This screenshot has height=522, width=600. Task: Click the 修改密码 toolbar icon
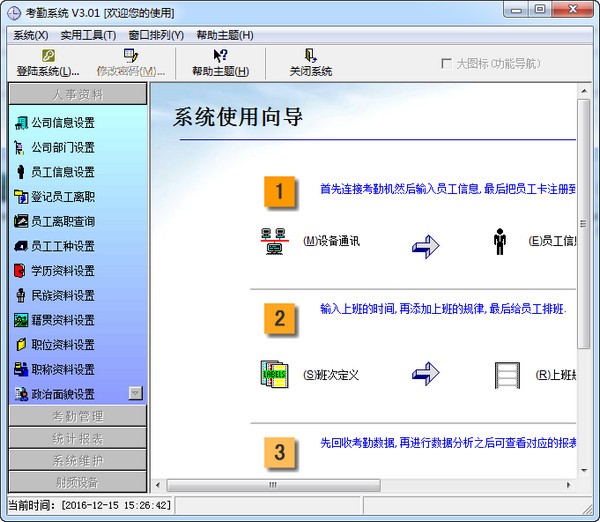(x=131, y=55)
